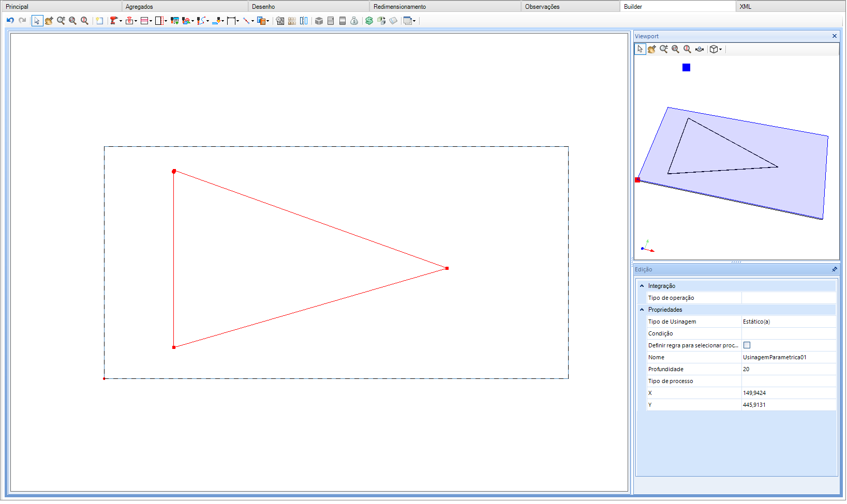Screen dimensions: 847x504
Task: Activate the pan hand in Viewport toolbar
Action: point(652,49)
